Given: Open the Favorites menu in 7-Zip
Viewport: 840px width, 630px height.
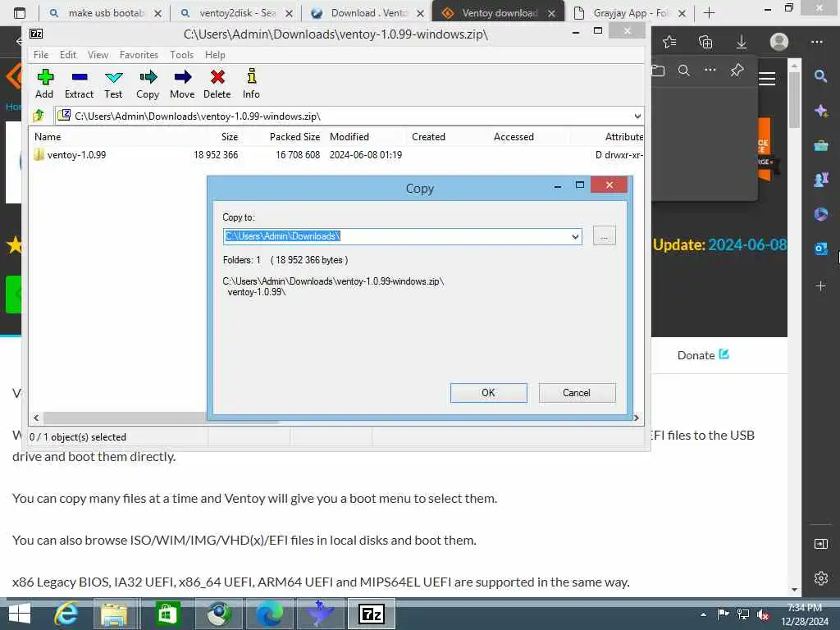Looking at the screenshot, I should (139, 55).
